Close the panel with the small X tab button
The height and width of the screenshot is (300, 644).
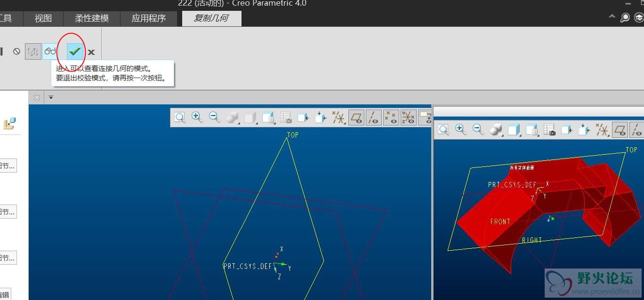pyautogui.click(x=37, y=97)
